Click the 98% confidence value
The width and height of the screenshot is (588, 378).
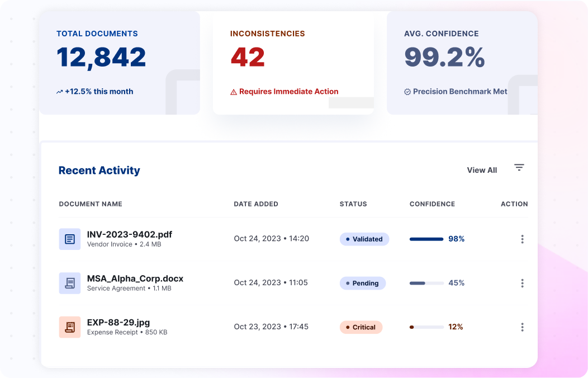pos(457,239)
